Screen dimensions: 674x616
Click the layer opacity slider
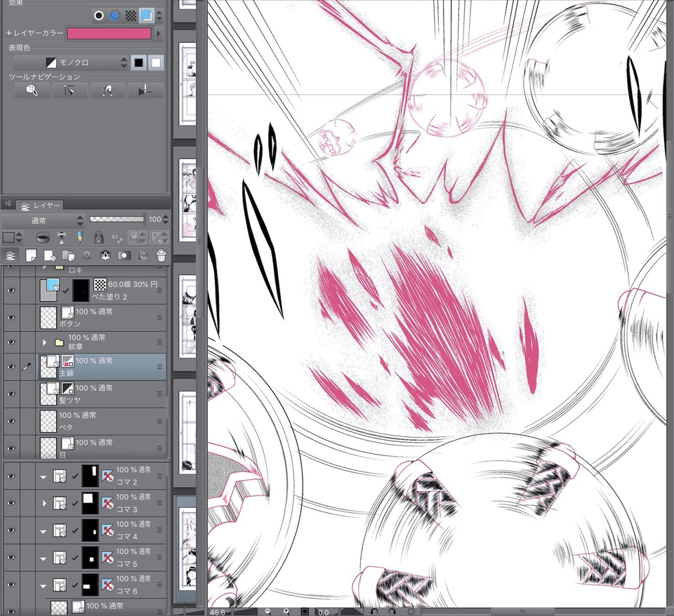117,220
